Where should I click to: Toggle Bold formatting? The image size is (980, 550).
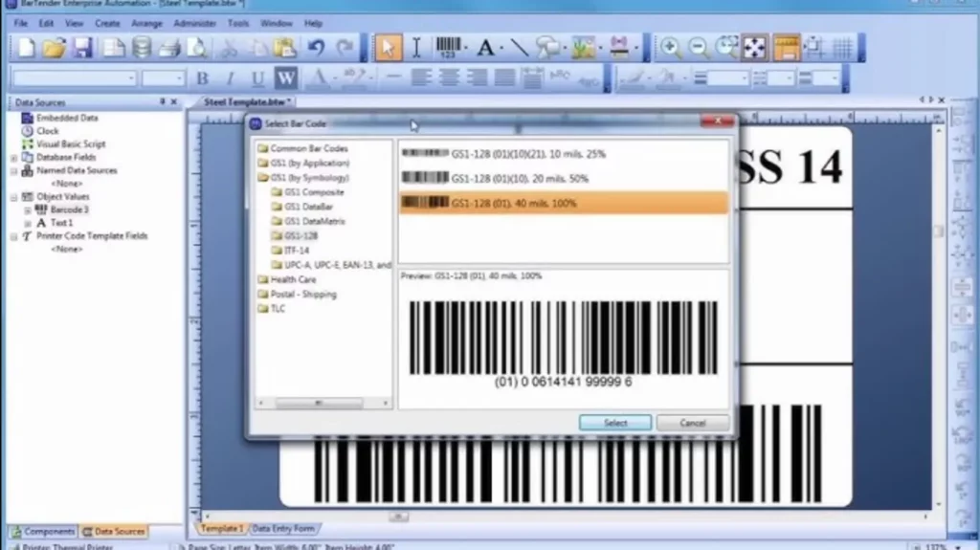coord(203,78)
